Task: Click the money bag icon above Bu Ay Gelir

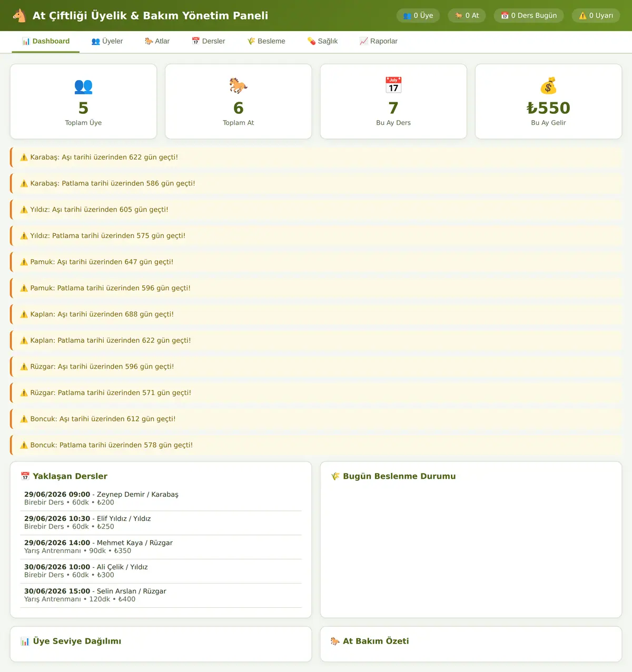Action: click(548, 86)
